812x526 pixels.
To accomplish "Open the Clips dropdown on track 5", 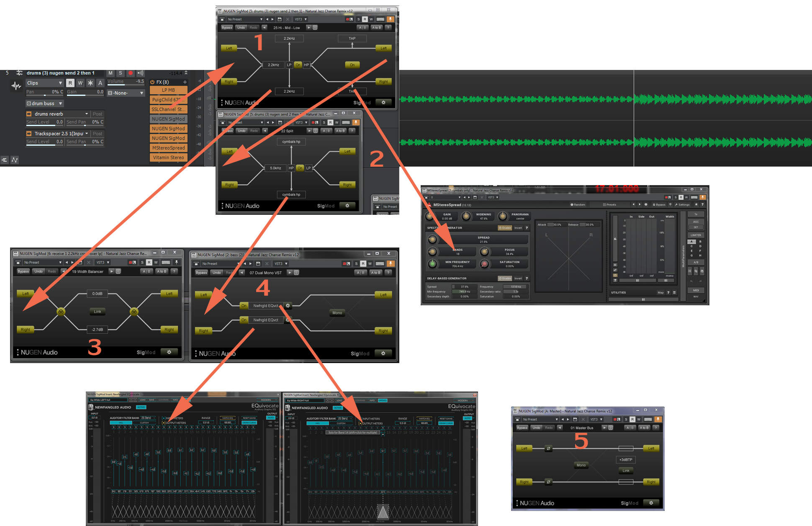I will coord(44,83).
